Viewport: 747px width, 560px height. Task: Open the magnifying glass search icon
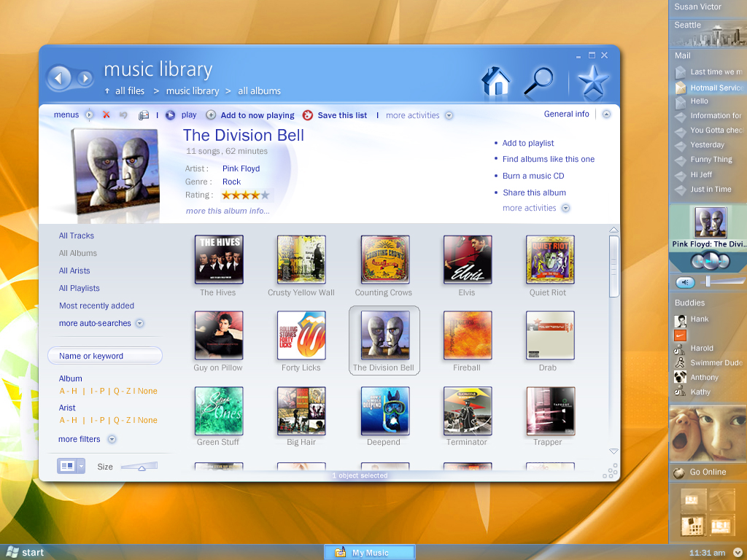[539, 81]
